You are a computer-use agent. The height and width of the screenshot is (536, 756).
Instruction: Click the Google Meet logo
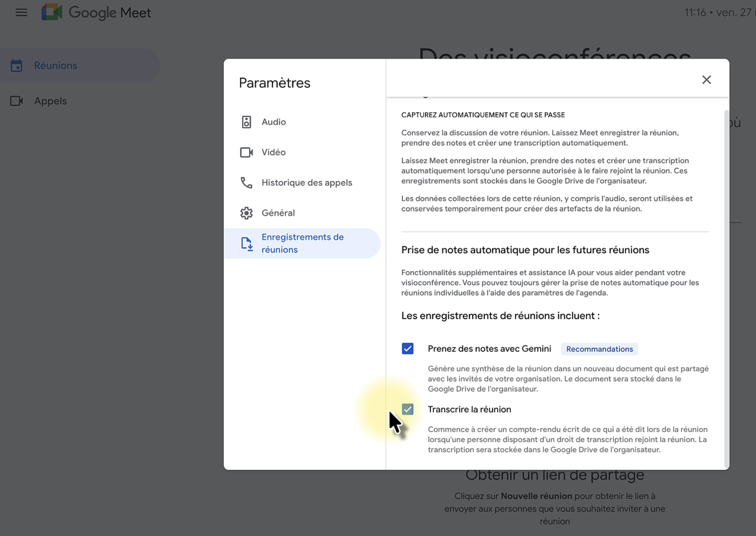(52, 12)
